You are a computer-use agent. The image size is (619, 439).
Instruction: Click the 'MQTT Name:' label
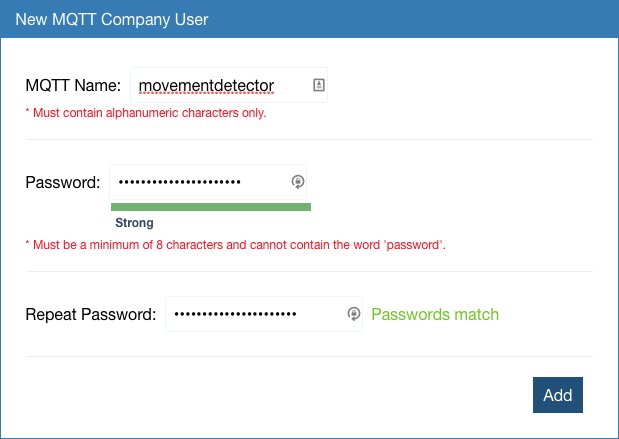tap(73, 85)
